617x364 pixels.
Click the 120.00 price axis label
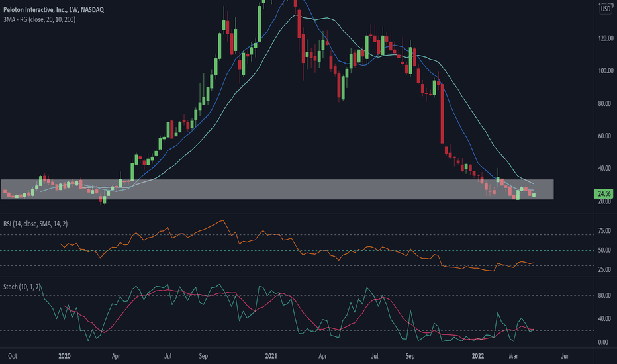pyautogui.click(x=606, y=38)
